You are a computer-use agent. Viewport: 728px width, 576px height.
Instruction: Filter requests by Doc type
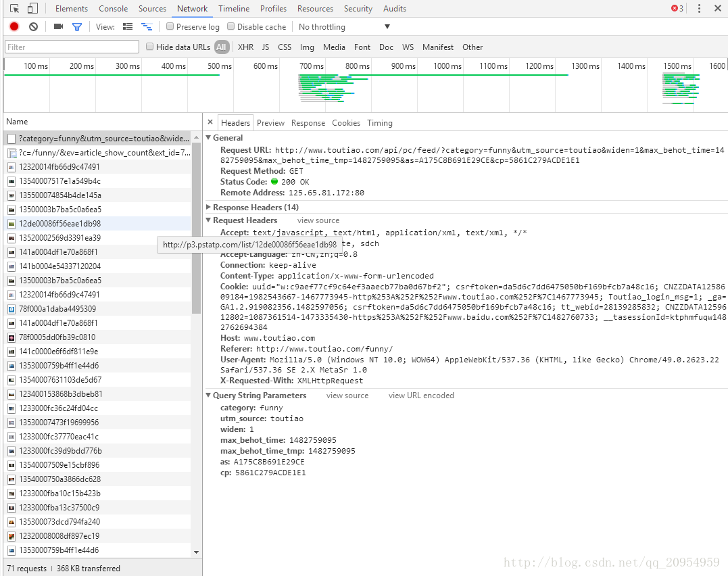pos(386,47)
